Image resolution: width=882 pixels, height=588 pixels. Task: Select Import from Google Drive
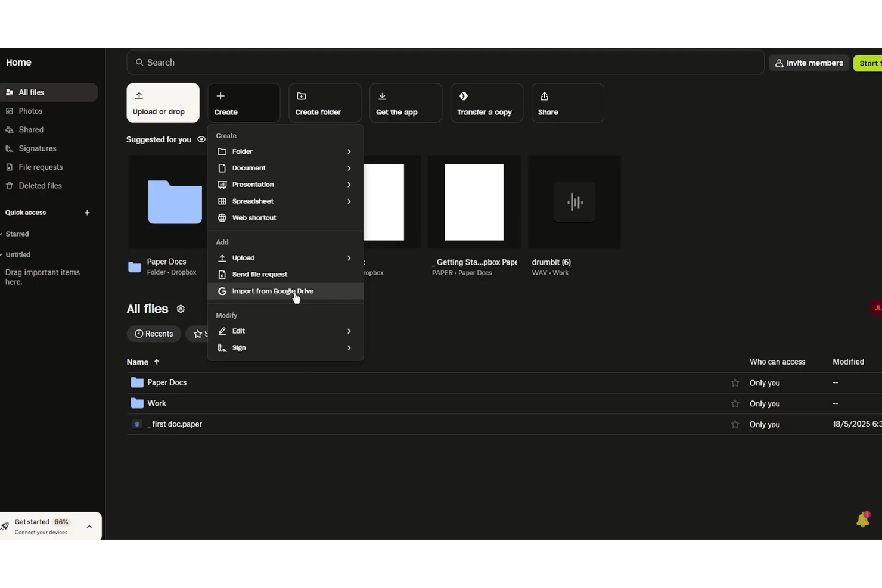click(x=273, y=291)
